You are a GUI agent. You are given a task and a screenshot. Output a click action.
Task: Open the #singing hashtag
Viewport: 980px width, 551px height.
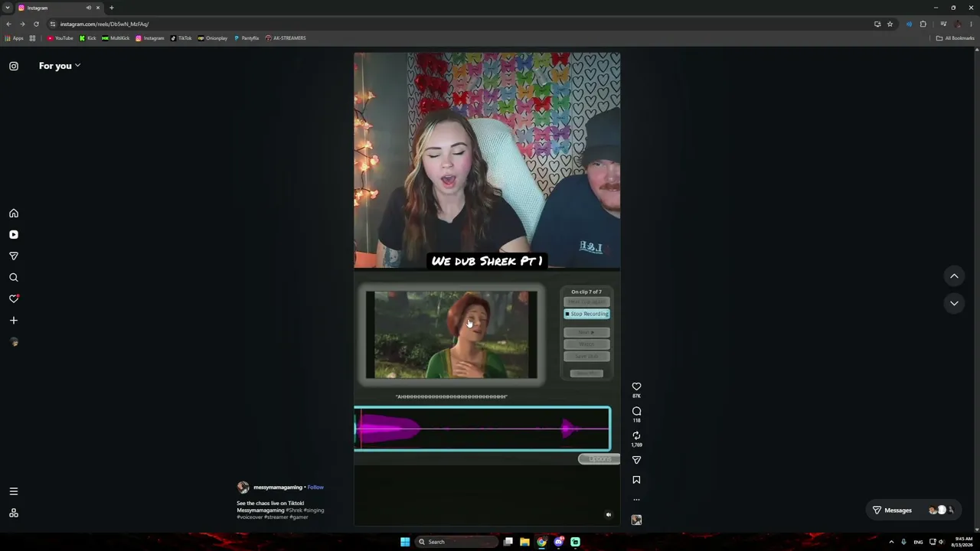314,510
